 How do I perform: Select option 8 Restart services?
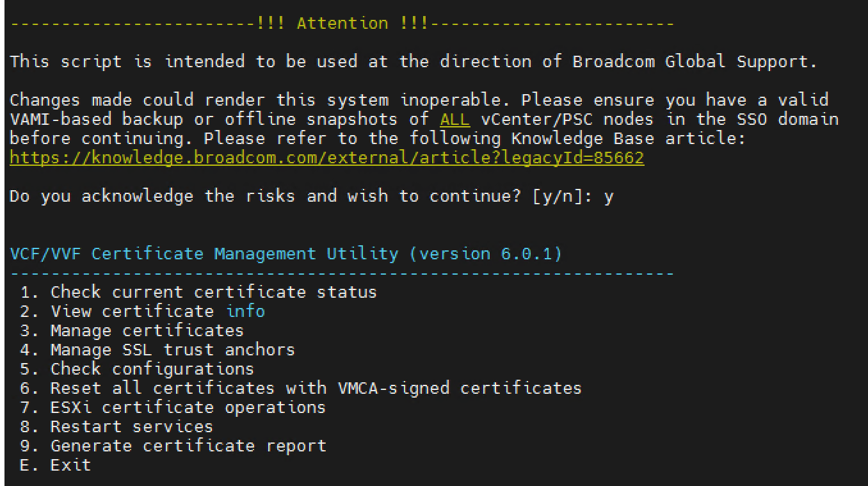click(117, 427)
